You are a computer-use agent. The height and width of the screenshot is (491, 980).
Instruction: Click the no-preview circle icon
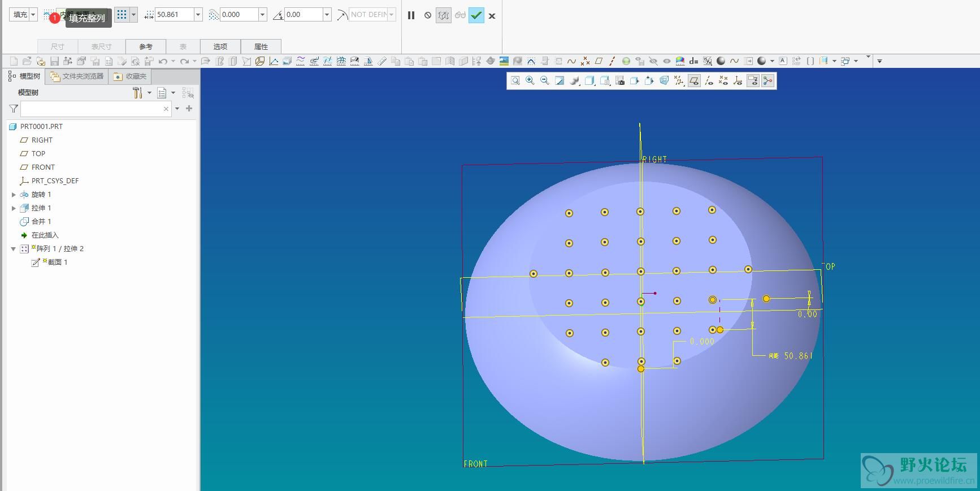click(428, 15)
